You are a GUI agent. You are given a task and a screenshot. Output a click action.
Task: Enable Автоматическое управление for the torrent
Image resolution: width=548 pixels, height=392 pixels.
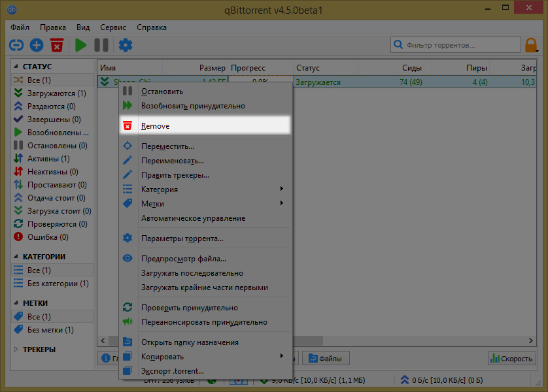pos(195,218)
